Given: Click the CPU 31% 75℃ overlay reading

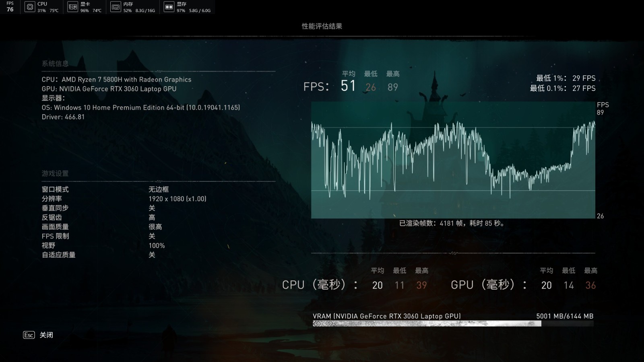Looking at the screenshot, I should 48,7.
